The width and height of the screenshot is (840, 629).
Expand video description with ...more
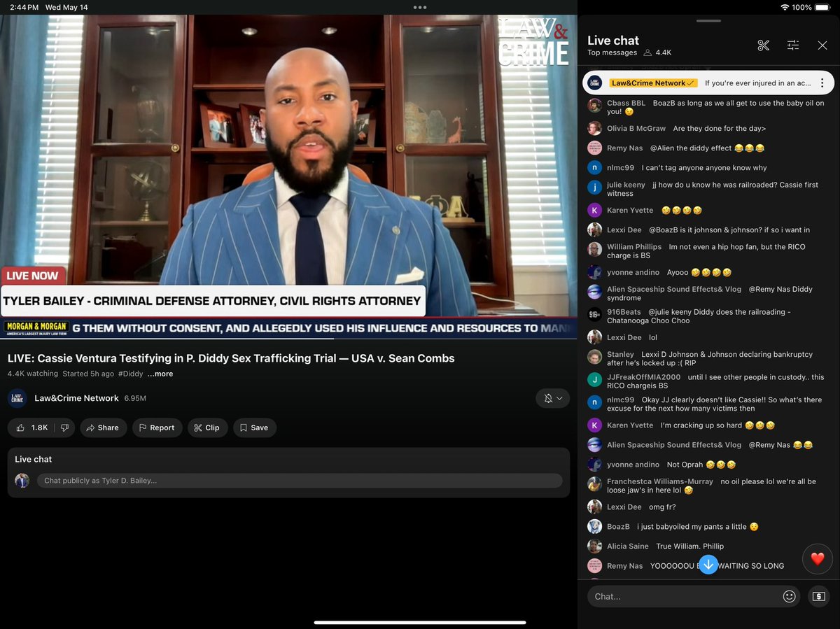(160, 374)
